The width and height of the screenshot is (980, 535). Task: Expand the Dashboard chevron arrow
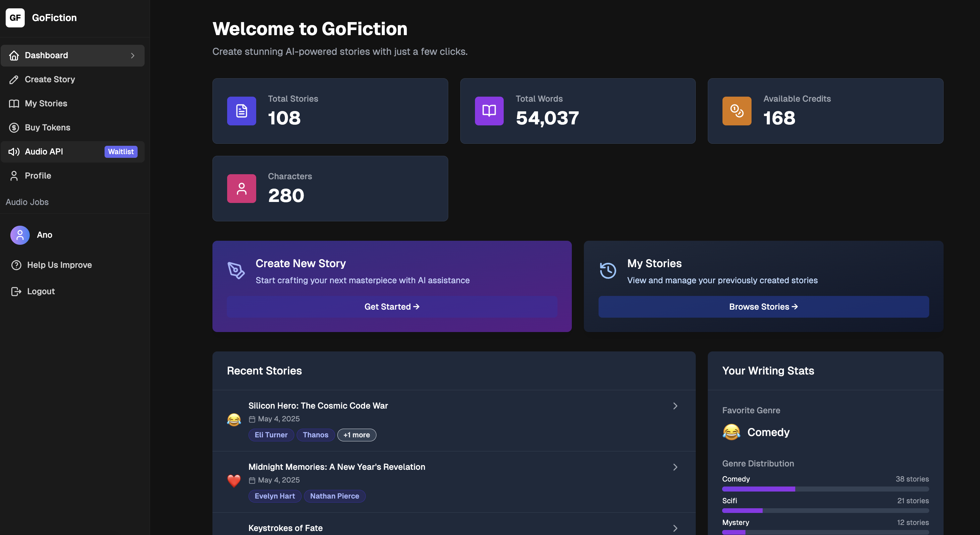tap(132, 56)
